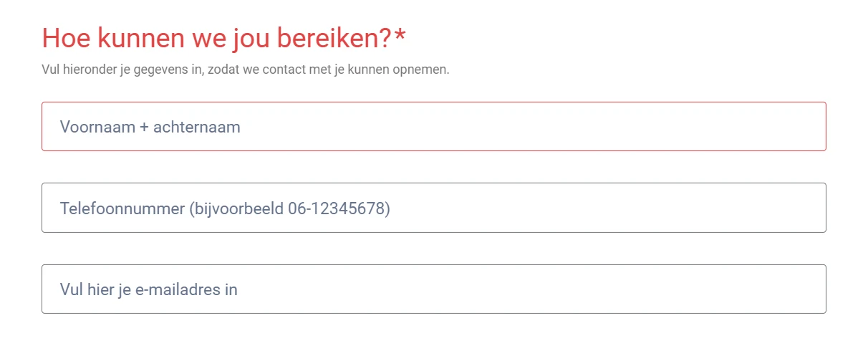
Task: Click the word 'Telefoonnummer' in the phone field
Action: 122,208
